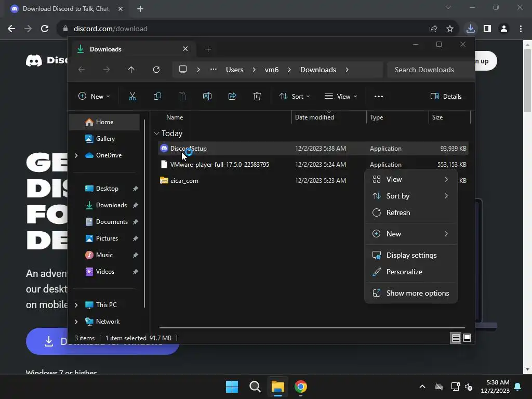Image resolution: width=532 pixels, height=399 pixels.
Task: Click the Search Downloads field
Action: point(430,70)
